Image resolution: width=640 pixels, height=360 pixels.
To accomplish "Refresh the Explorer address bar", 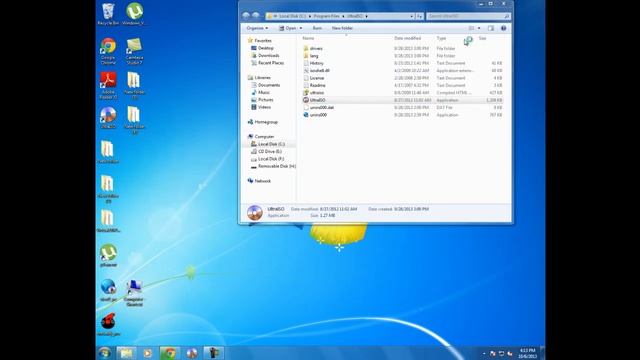I will pos(420,16).
